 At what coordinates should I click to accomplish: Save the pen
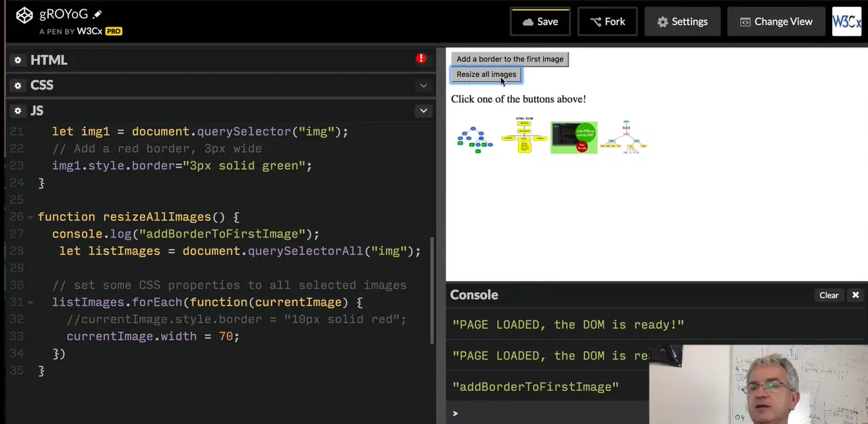coord(540,22)
